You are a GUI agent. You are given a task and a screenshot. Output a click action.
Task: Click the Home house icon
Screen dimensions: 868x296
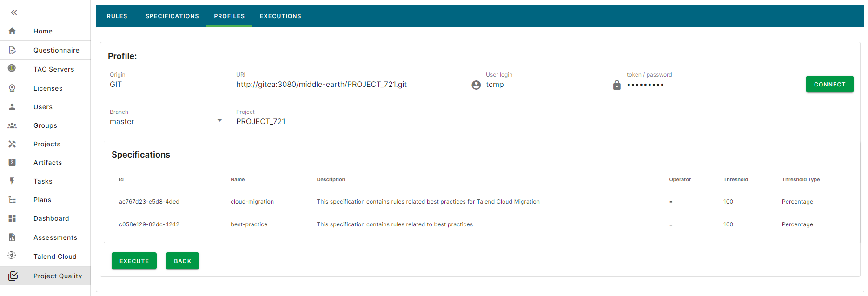12,31
